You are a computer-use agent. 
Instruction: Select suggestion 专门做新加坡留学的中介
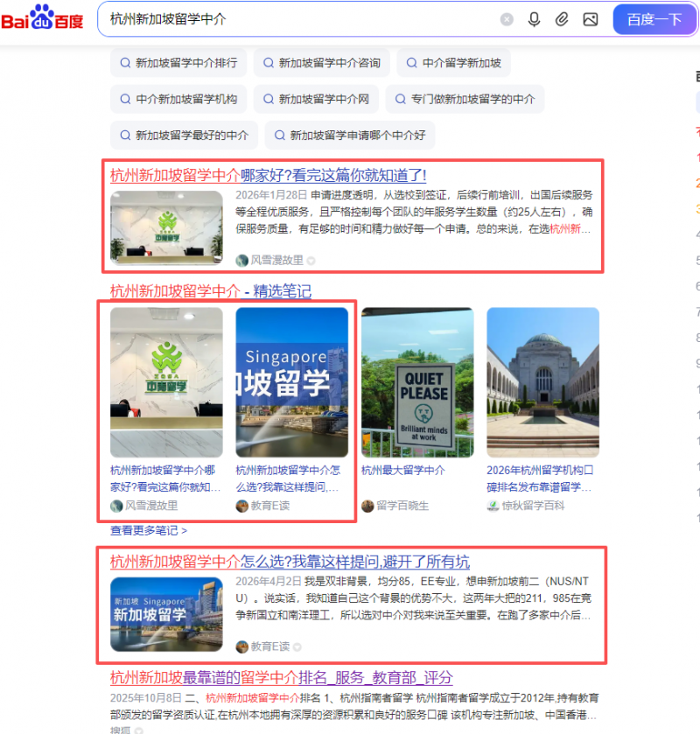click(465, 99)
